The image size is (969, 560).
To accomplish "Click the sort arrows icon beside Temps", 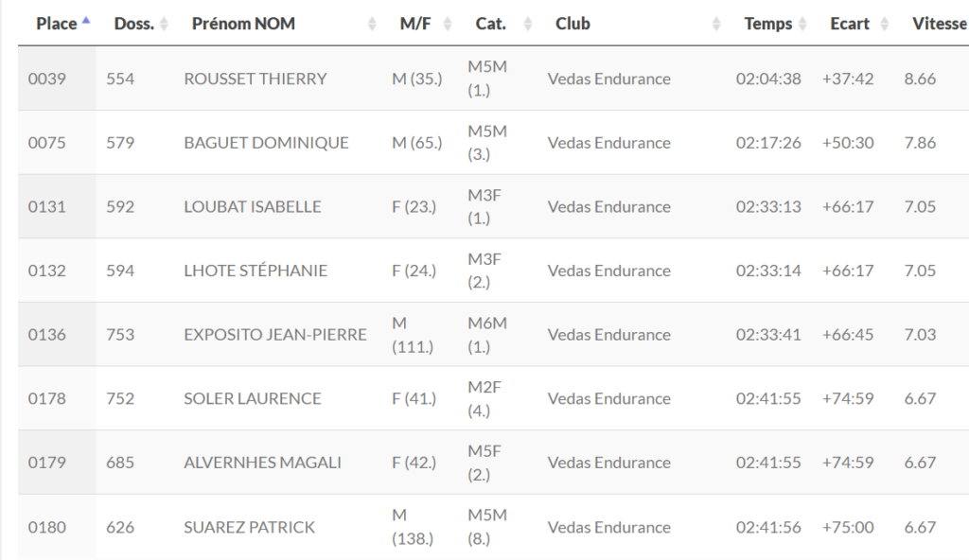I will click(802, 24).
